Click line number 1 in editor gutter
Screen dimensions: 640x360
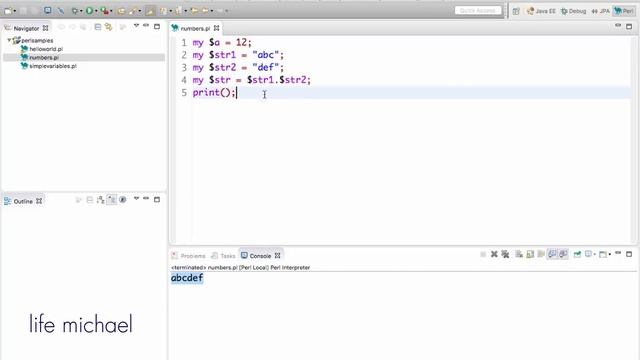coord(184,42)
